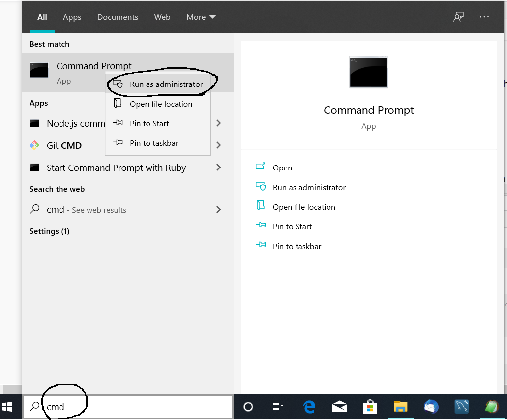Image resolution: width=507 pixels, height=420 pixels.
Task: Click the web search magnifier icon
Action: coord(34,209)
